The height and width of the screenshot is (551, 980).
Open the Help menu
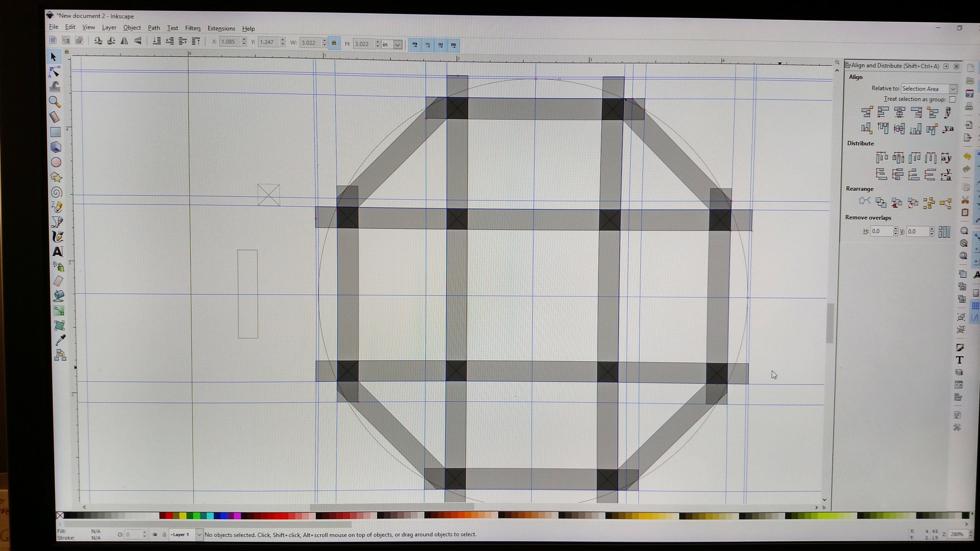point(248,29)
